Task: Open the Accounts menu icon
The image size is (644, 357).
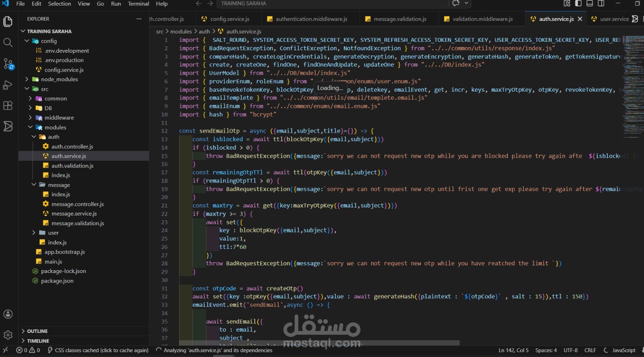Action: (8, 314)
